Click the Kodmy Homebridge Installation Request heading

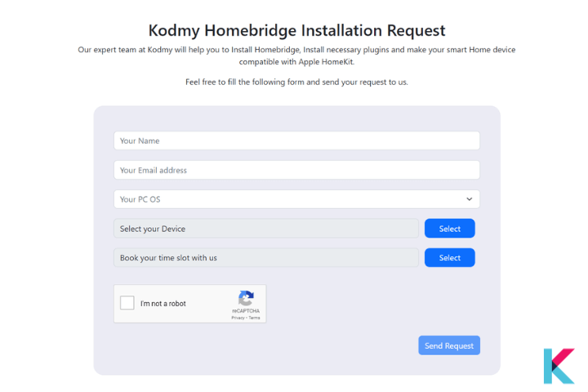(x=296, y=30)
